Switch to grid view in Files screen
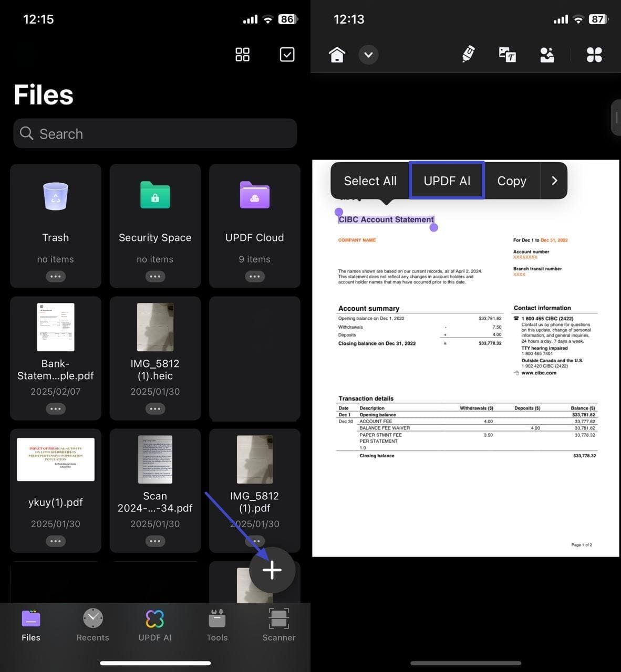Screen dimensions: 621x672 (x=242, y=54)
